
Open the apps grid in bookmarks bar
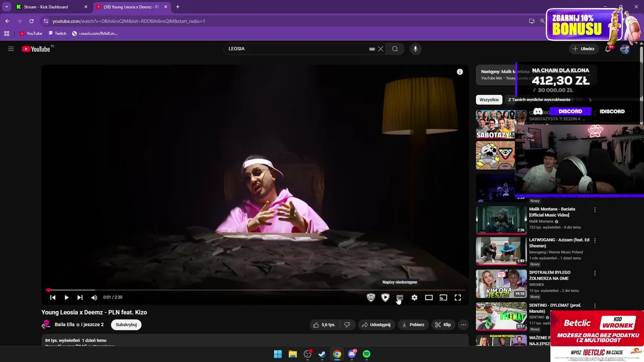click(x=7, y=34)
